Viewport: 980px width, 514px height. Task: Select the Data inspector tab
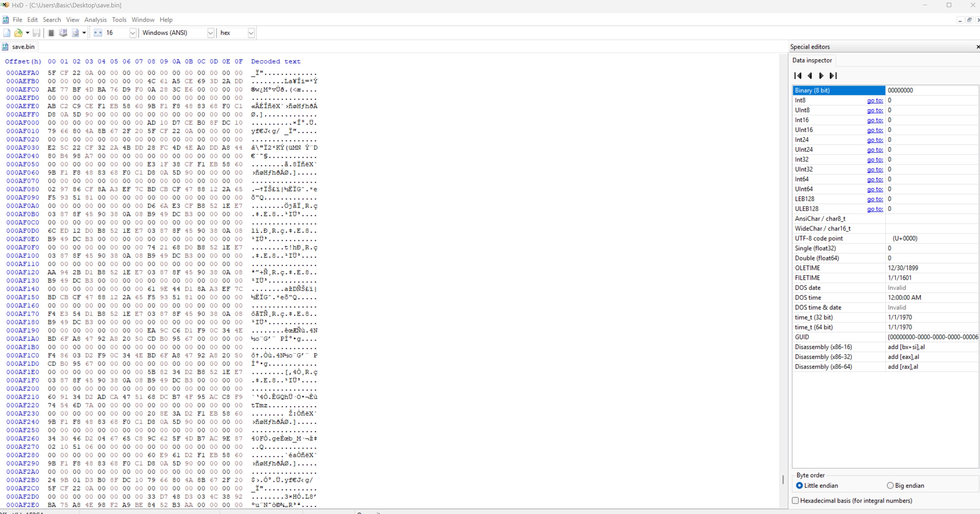812,60
